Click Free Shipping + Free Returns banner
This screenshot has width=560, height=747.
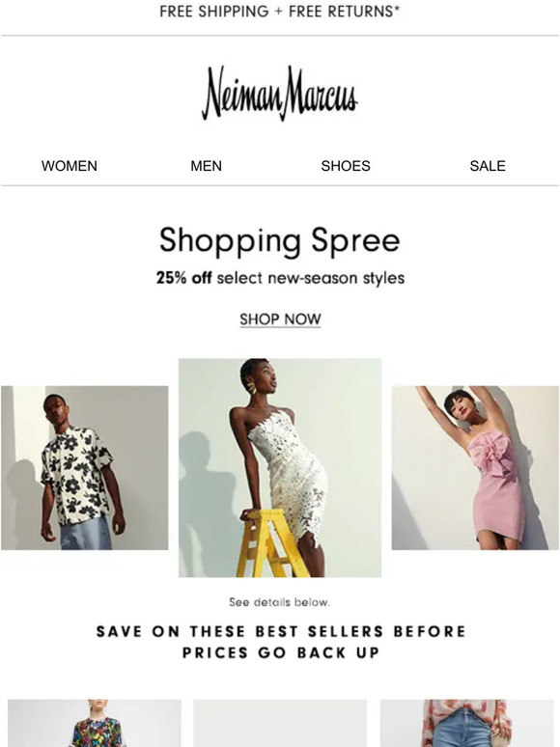[x=280, y=12]
